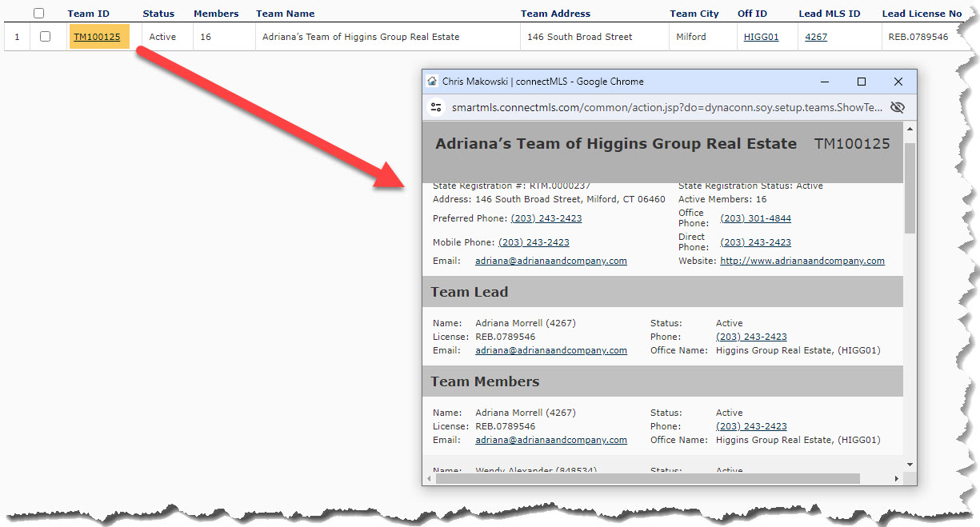Click the Team Lead phone number link
Viewport: 980px width, 527px height.
click(x=751, y=337)
